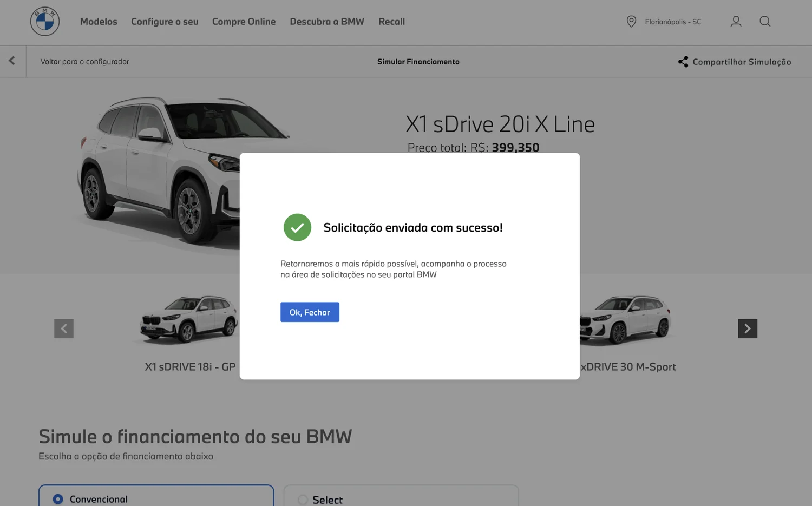Click the back arrow icon

(12, 61)
